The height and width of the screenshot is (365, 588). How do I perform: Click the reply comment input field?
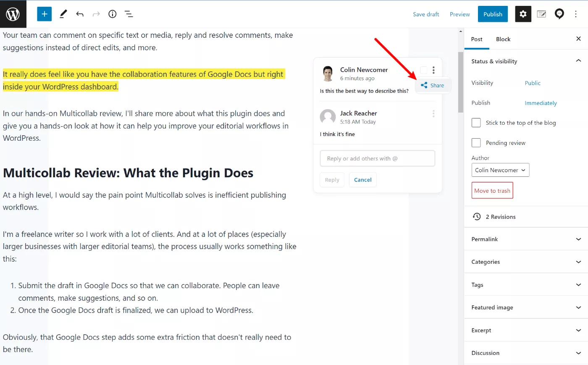point(377,158)
